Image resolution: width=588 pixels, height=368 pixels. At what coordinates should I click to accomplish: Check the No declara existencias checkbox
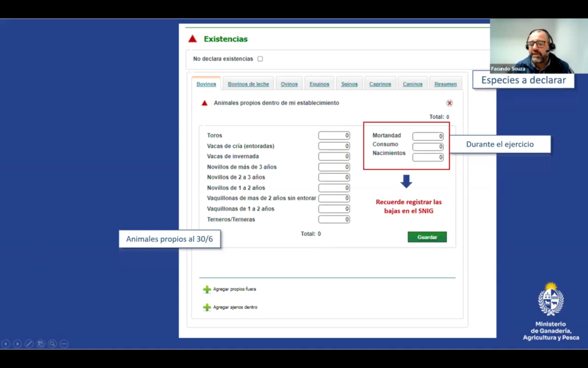coord(260,59)
